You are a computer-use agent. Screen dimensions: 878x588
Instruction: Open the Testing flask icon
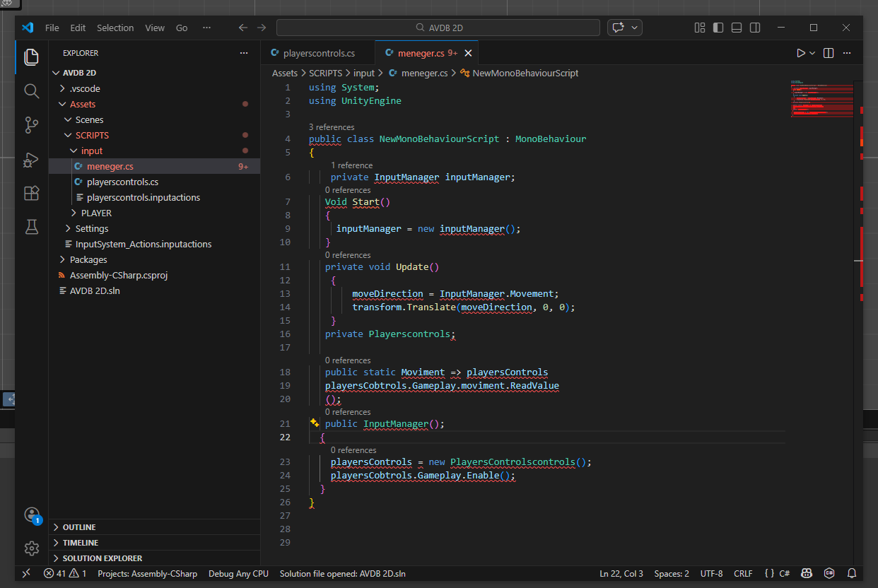(x=31, y=227)
